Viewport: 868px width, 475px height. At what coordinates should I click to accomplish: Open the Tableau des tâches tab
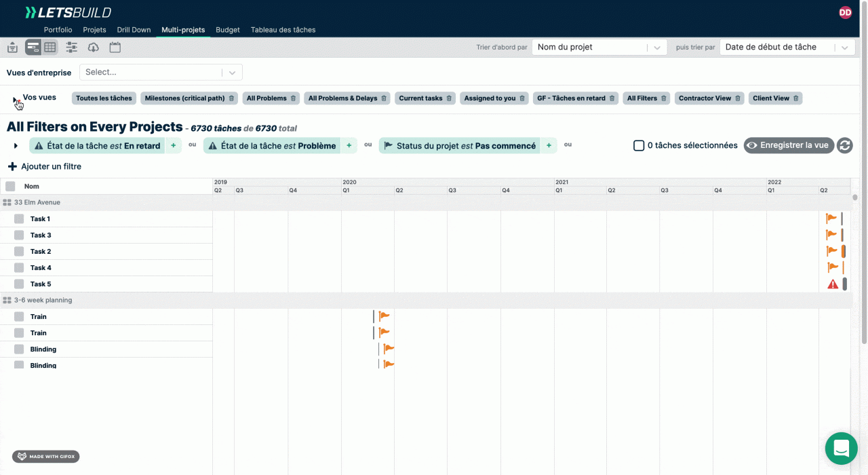(x=283, y=30)
